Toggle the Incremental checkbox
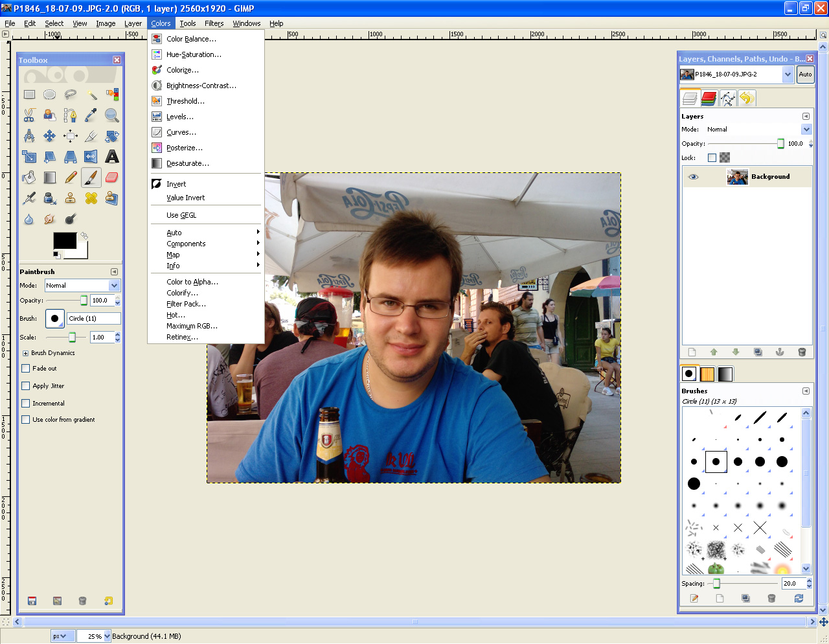Screen dimensions: 829x644 (26, 403)
